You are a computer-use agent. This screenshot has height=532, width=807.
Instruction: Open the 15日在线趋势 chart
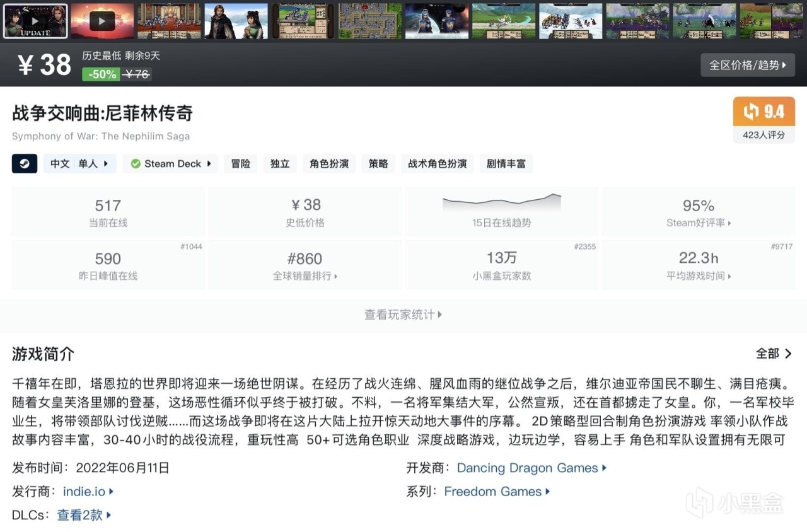(x=501, y=211)
